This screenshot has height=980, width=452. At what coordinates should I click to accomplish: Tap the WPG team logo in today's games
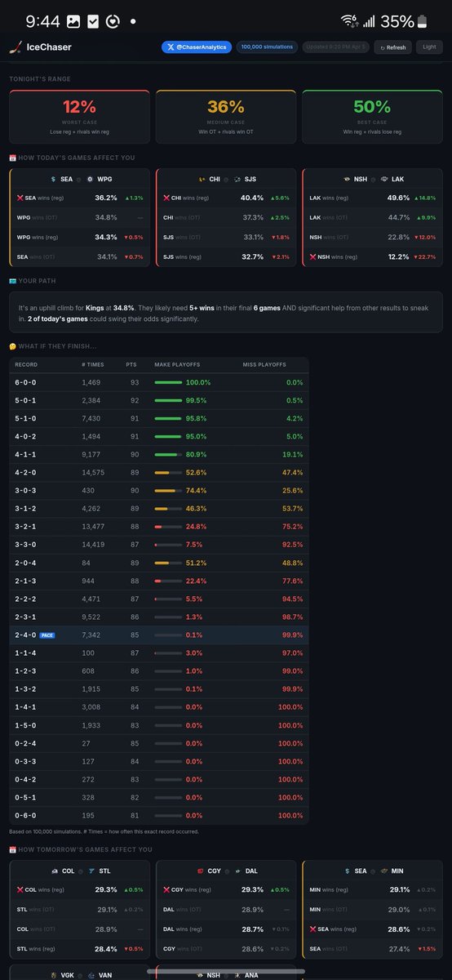pos(90,179)
